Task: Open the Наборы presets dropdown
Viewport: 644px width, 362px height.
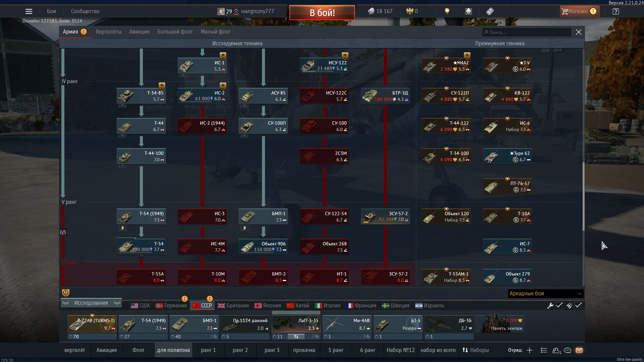Action: (x=476, y=350)
